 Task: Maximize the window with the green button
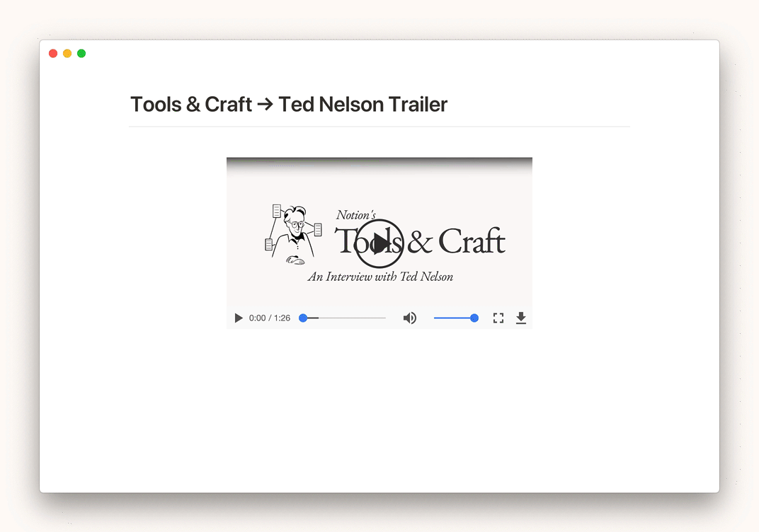click(x=81, y=54)
